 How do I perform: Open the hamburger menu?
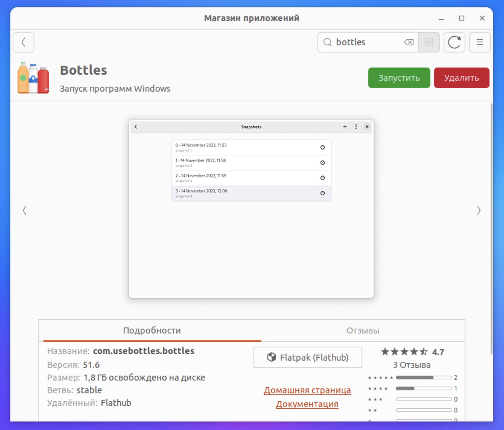click(480, 42)
